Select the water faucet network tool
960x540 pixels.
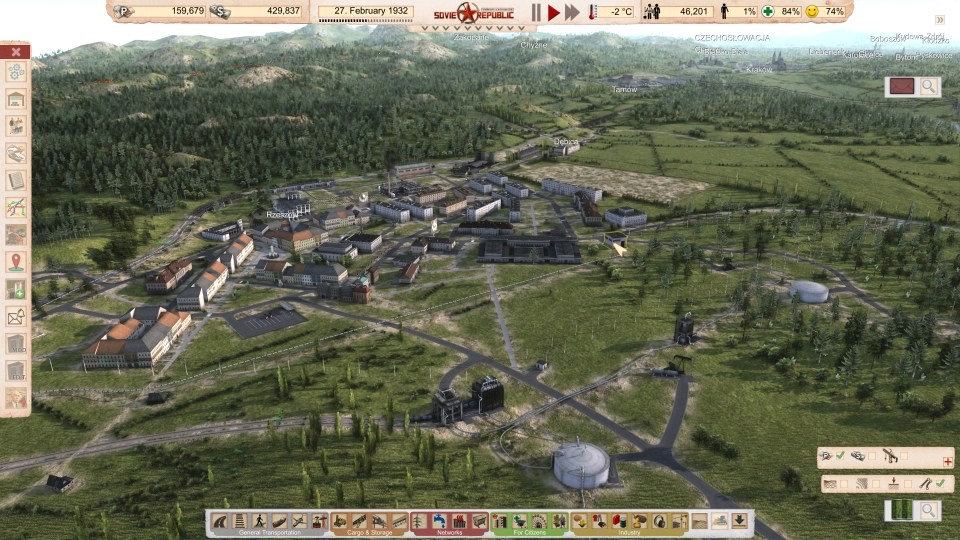pyautogui.click(x=440, y=521)
